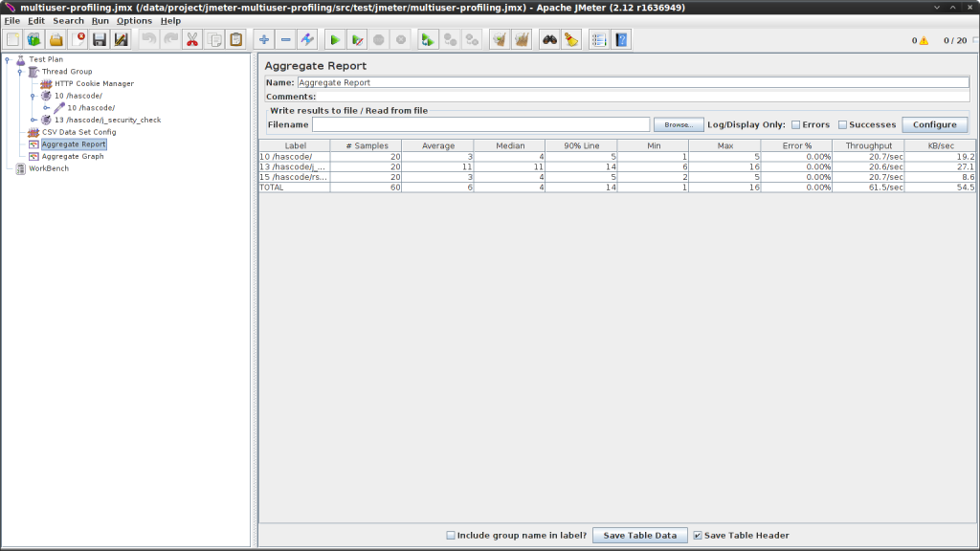Open an existing test plan file

(56, 39)
